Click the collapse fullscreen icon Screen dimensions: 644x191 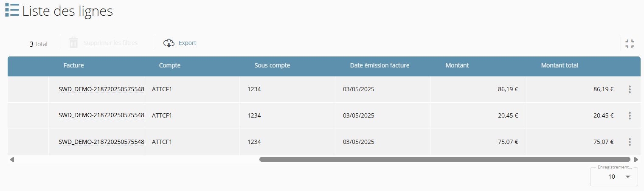coord(630,43)
